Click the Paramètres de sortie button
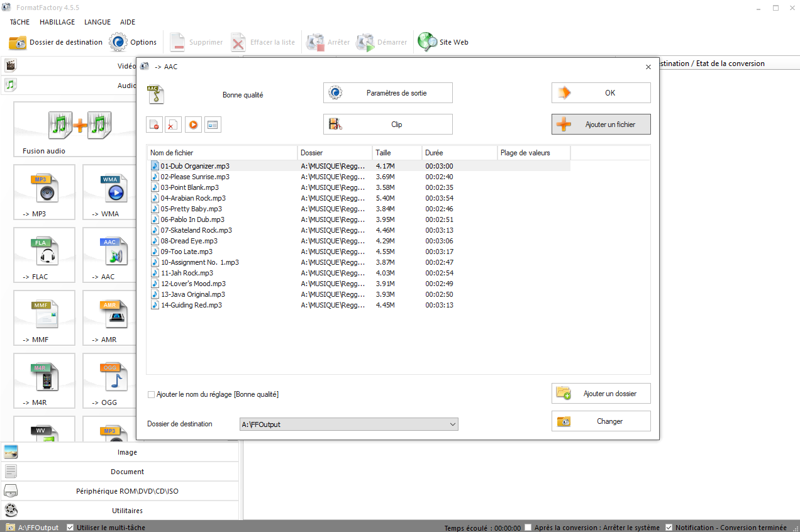The image size is (800, 532). point(388,93)
